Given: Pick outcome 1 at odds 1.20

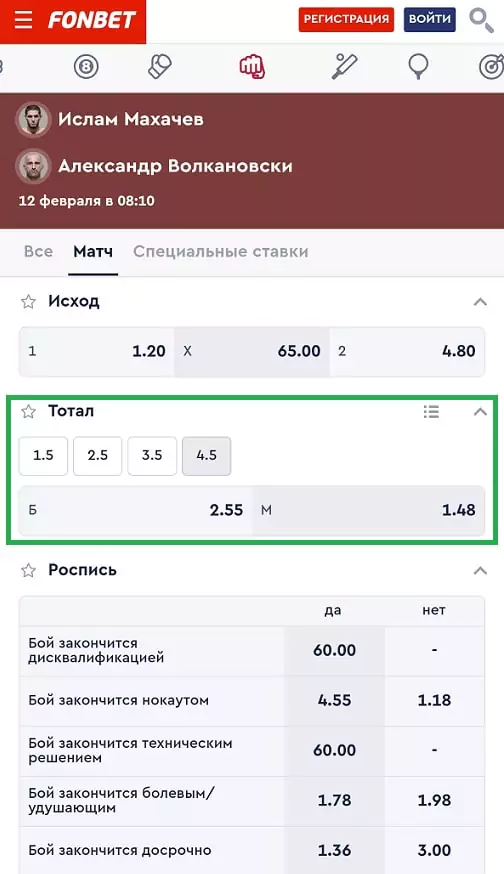Looking at the screenshot, I should click(x=97, y=351).
